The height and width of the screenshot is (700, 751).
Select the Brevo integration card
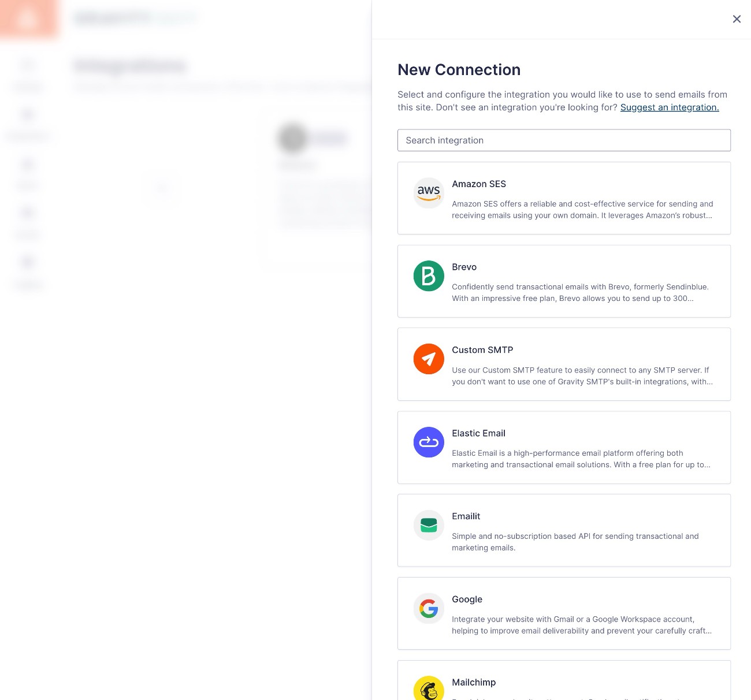click(x=564, y=281)
